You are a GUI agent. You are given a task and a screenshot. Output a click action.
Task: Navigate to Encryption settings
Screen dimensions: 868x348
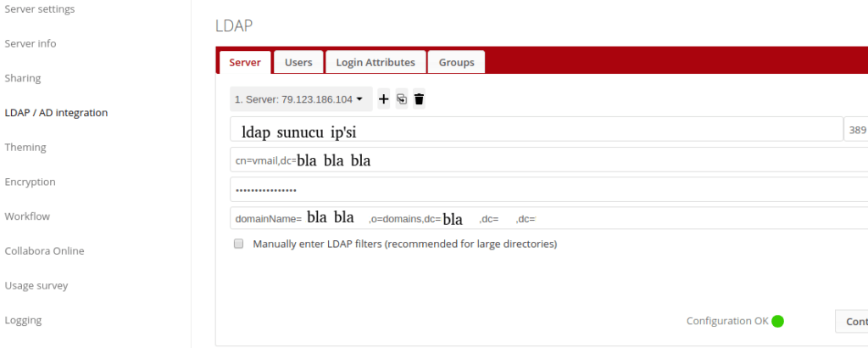30,182
